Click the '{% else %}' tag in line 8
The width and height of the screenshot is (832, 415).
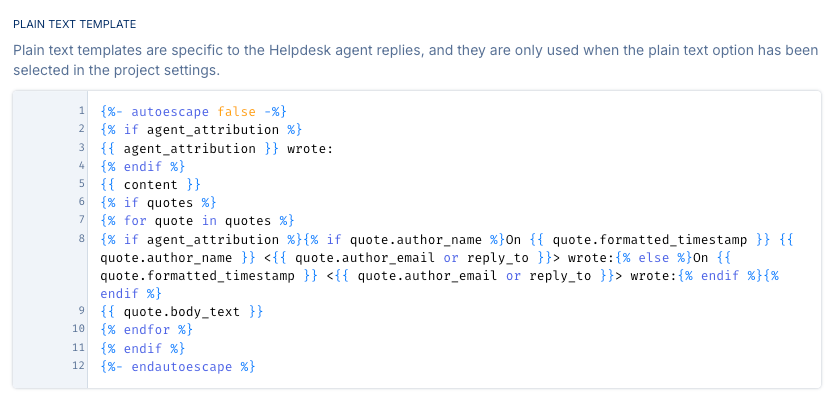pos(655,257)
